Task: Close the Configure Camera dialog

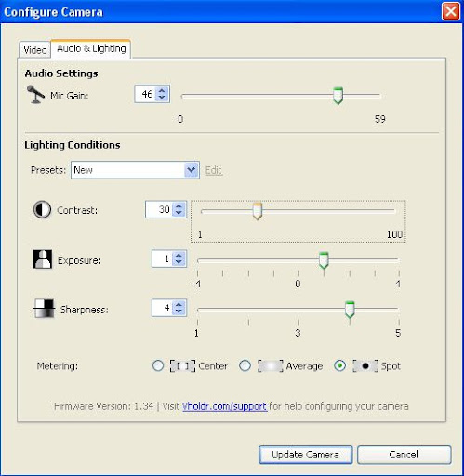Action: 451,12
